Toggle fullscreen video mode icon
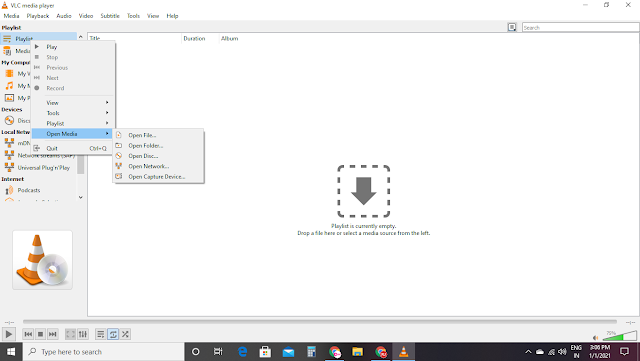This screenshot has width=640, height=361. tap(70, 334)
